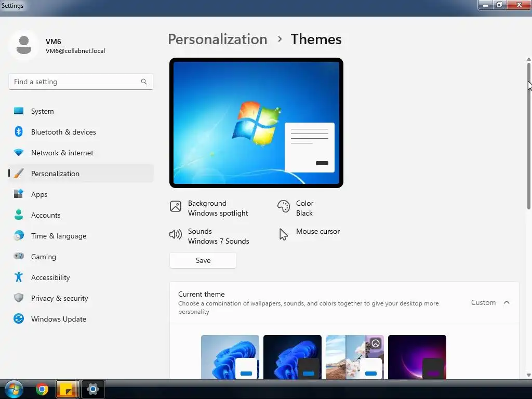Click the Privacy & security shield icon
The image size is (532, 399).
coord(19,298)
